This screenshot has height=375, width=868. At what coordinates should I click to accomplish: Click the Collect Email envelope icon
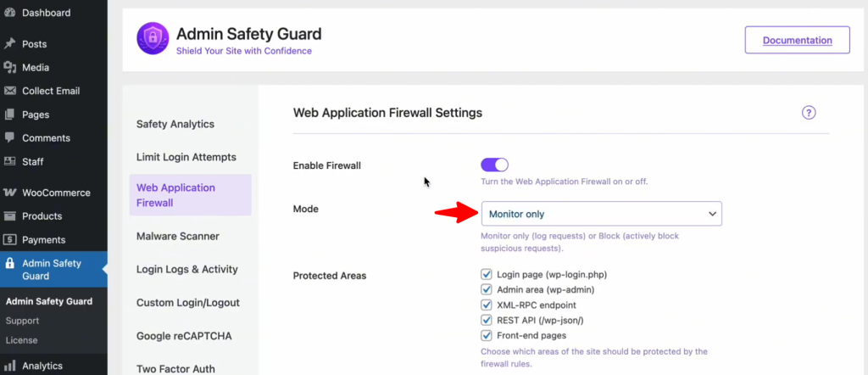10,91
